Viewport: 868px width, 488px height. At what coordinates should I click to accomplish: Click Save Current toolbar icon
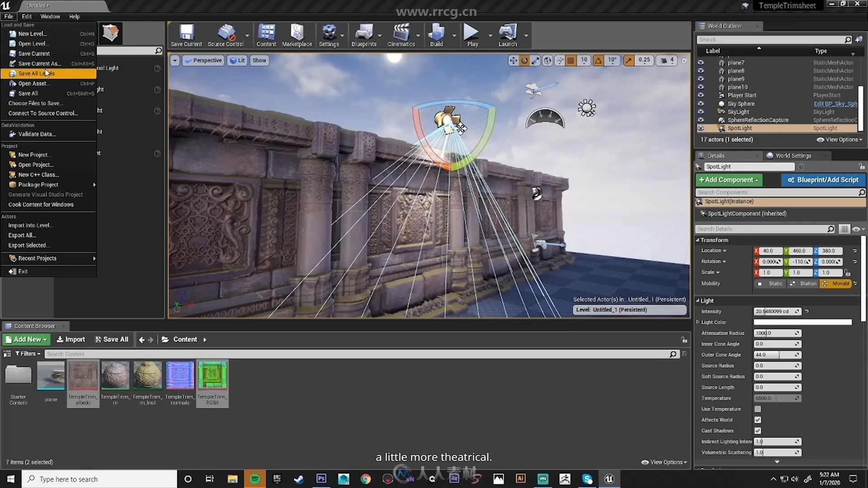coord(186,35)
